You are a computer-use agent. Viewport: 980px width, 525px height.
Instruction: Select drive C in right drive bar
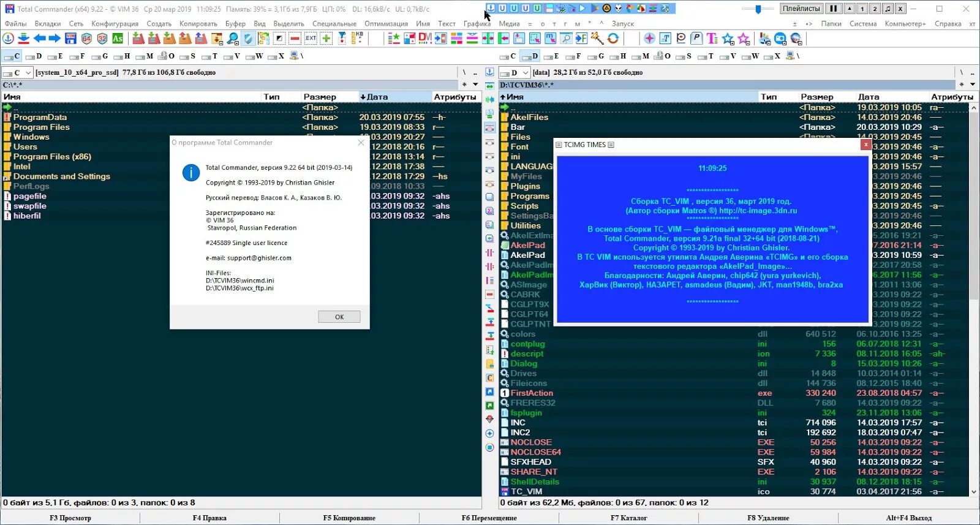tap(509, 56)
